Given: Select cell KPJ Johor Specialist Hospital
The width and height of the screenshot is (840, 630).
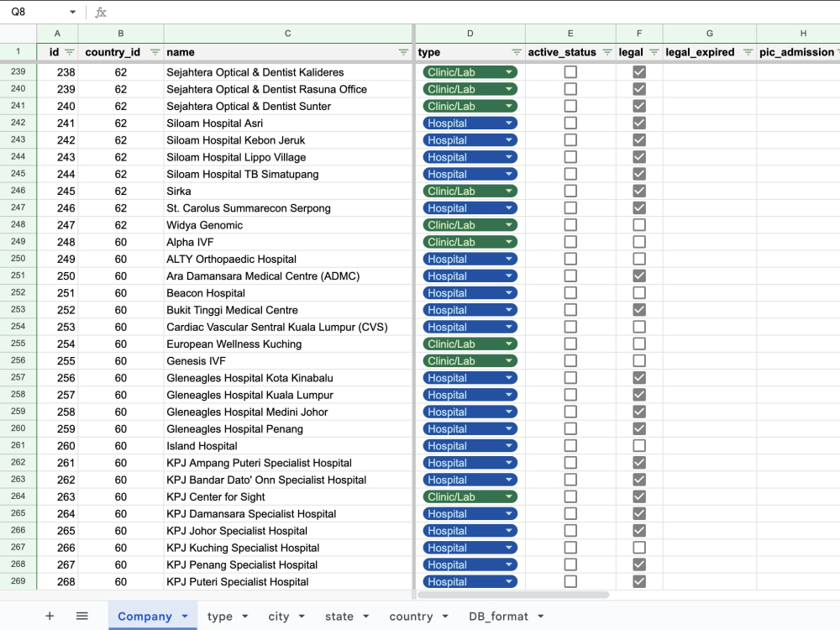Looking at the screenshot, I should pyautogui.click(x=287, y=531).
